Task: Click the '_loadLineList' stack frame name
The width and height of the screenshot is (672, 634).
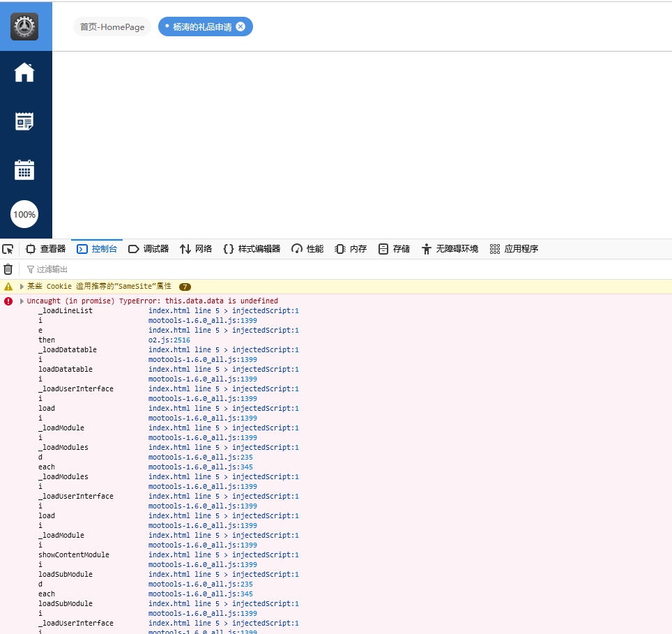Action: click(x=65, y=311)
